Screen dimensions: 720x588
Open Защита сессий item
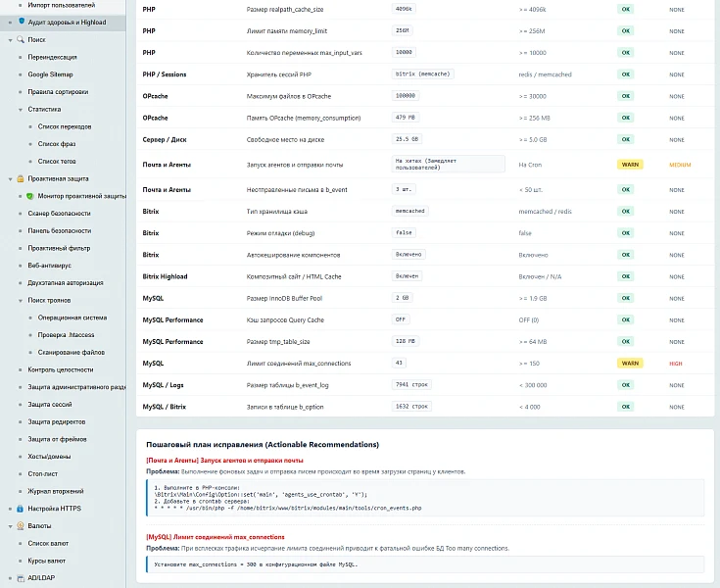50,404
